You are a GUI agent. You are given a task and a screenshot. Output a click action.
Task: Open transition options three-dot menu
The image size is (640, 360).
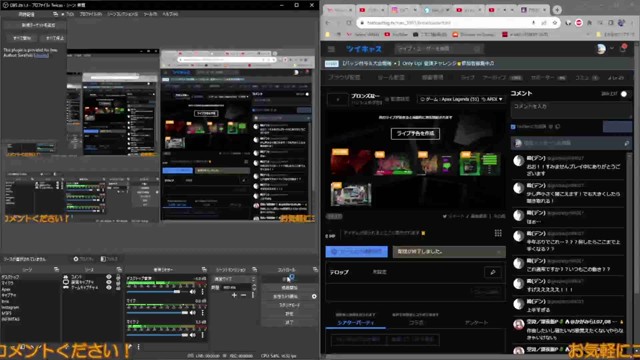pos(253,295)
